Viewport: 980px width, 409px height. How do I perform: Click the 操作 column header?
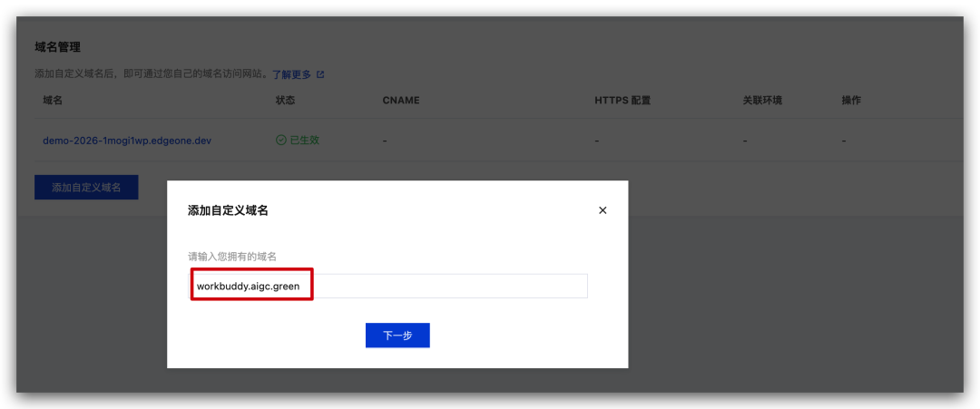[851, 100]
